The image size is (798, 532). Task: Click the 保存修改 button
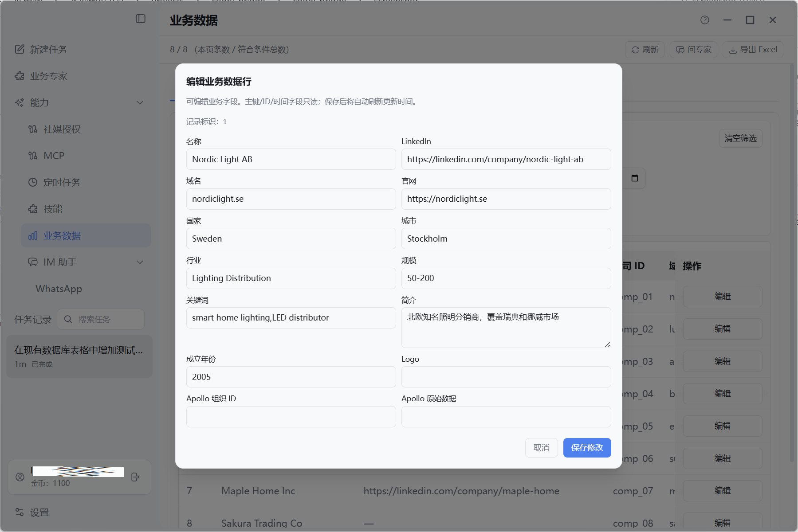click(x=587, y=448)
